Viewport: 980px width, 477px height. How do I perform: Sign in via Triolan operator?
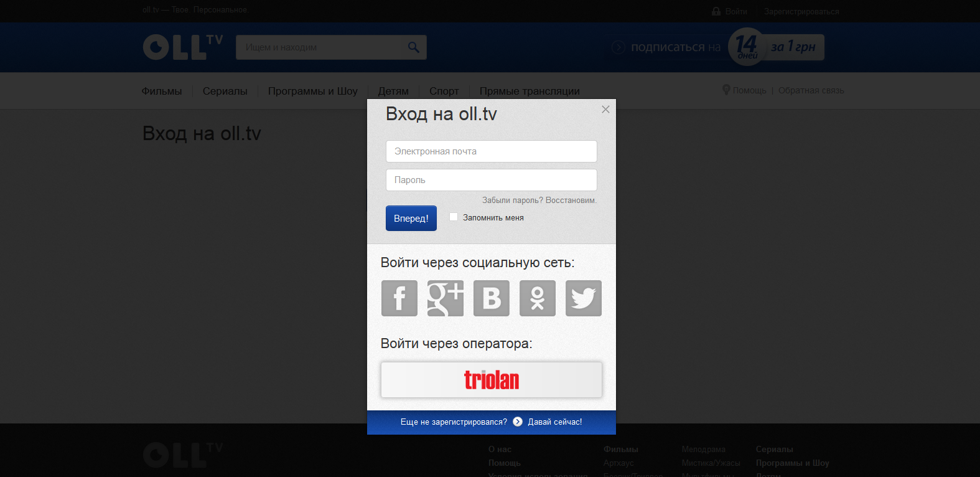tap(492, 380)
